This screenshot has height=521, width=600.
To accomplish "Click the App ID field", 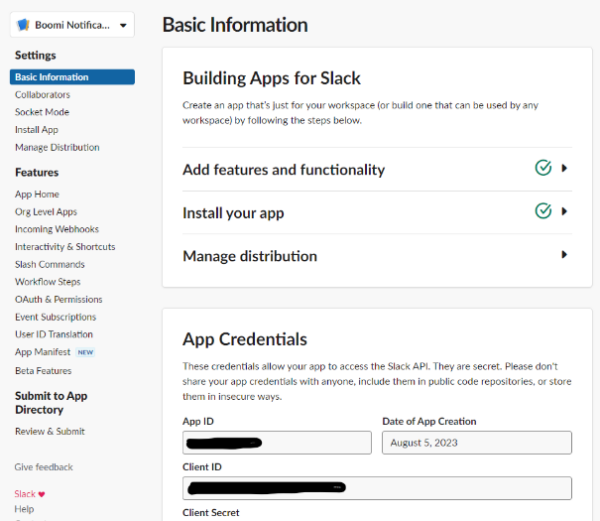I will pos(277,443).
